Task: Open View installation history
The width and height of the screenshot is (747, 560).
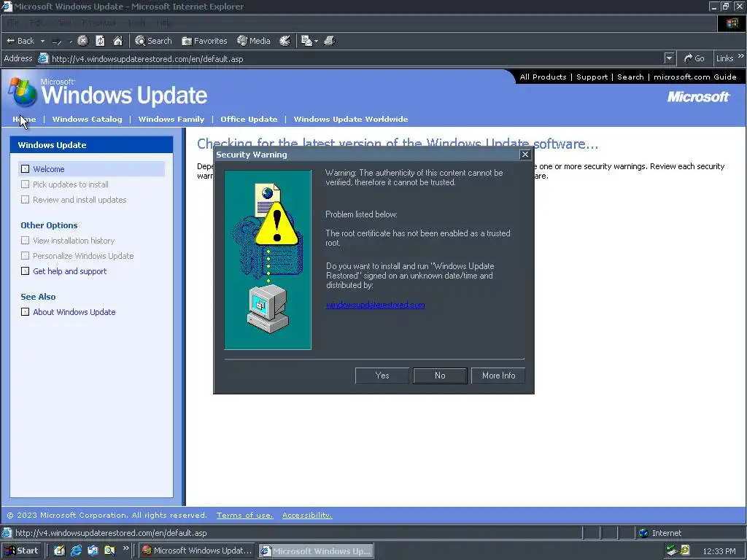Action: [x=74, y=241]
